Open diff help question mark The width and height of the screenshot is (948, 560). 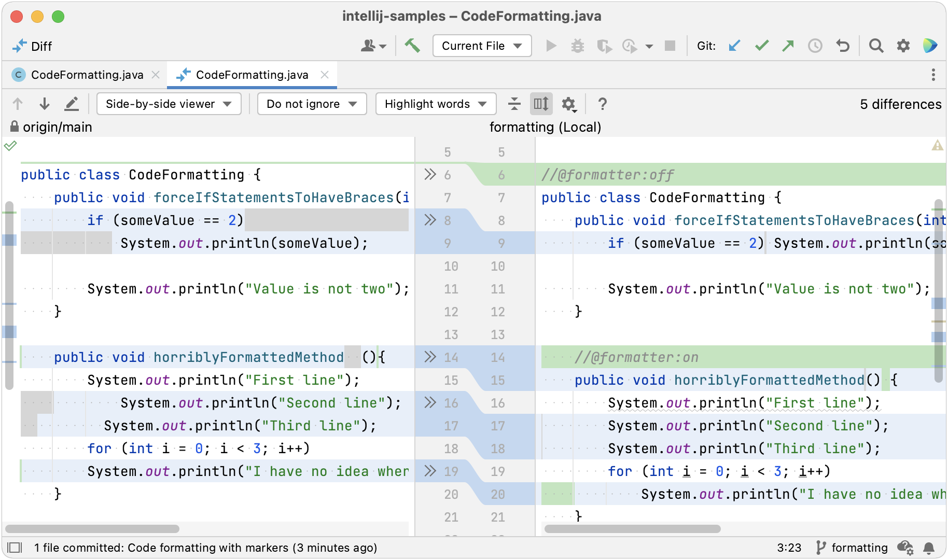pyautogui.click(x=602, y=104)
